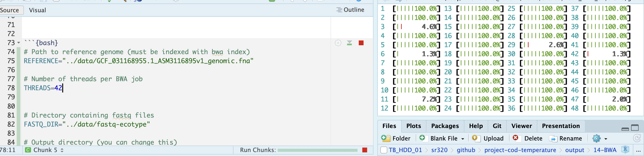The image size is (644, 156).
Task: Open the Packages tab
Action: pos(445,126)
